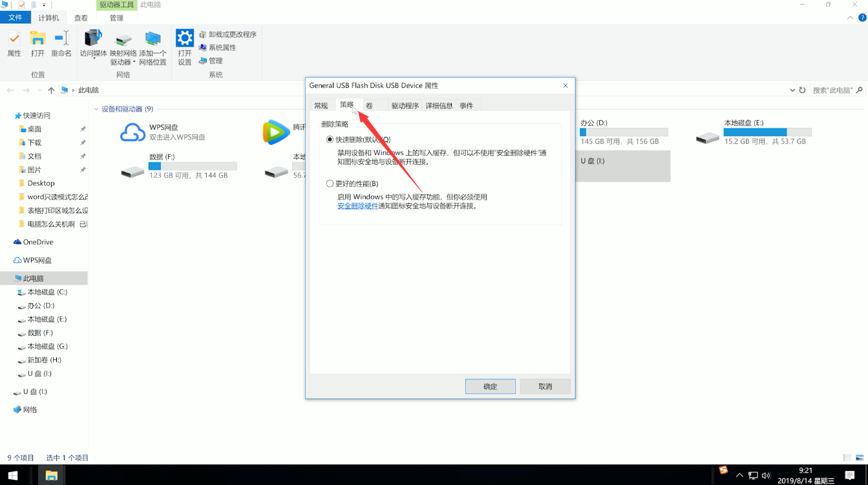
Task: Go up one folder level arrow
Action: (x=51, y=90)
